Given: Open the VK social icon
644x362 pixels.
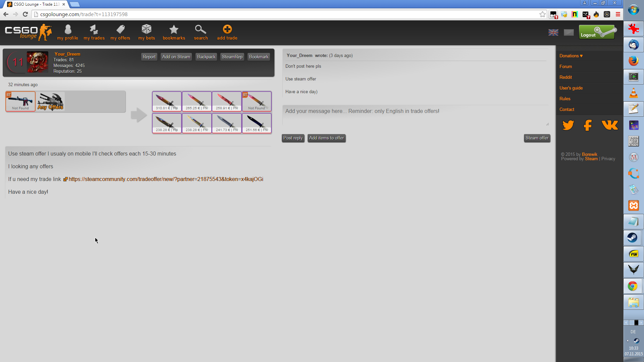Looking at the screenshot, I should [609, 125].
